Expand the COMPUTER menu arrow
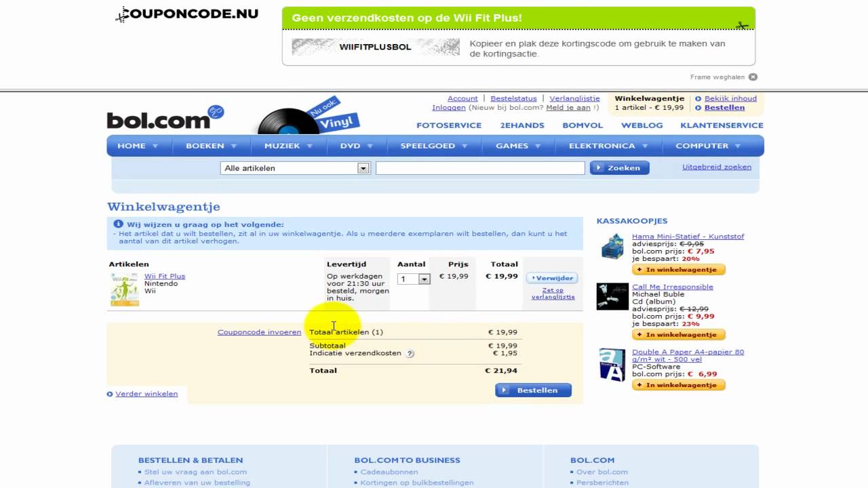 pyautogui.click(x=738, y=146)
